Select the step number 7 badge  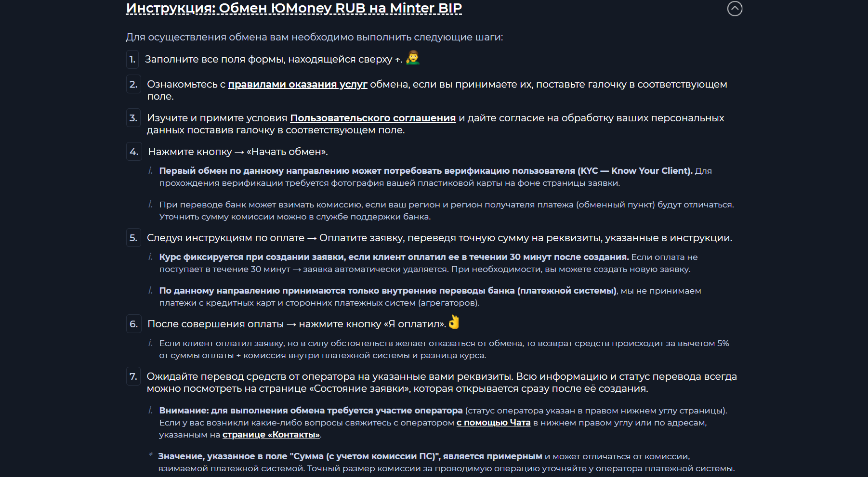(133, 376)
